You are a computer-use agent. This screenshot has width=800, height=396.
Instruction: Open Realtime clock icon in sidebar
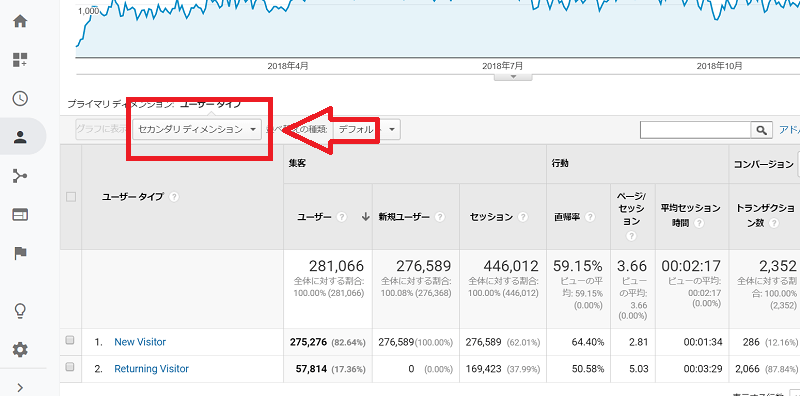[20, 98]
